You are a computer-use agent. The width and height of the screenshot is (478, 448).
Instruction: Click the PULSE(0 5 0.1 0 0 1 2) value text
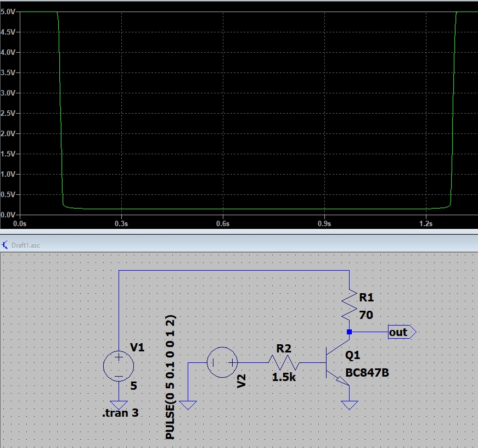(x=170, y=377)
